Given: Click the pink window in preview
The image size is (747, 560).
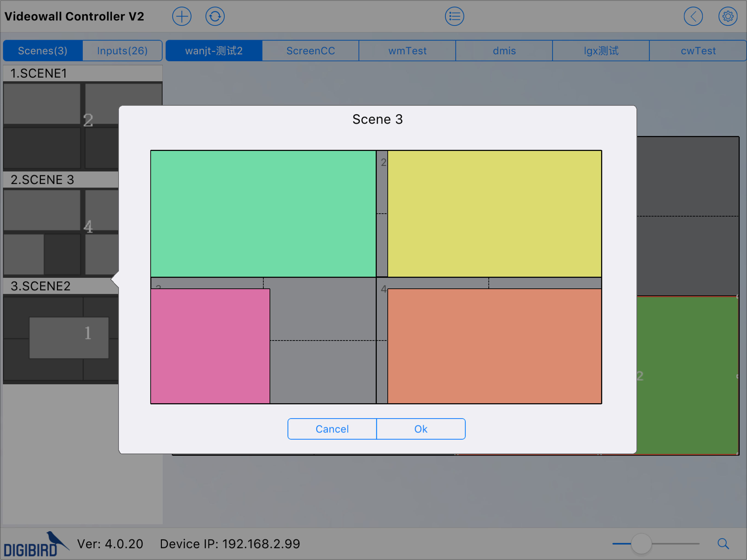Looking at the screenshot, I should [210, 346].
